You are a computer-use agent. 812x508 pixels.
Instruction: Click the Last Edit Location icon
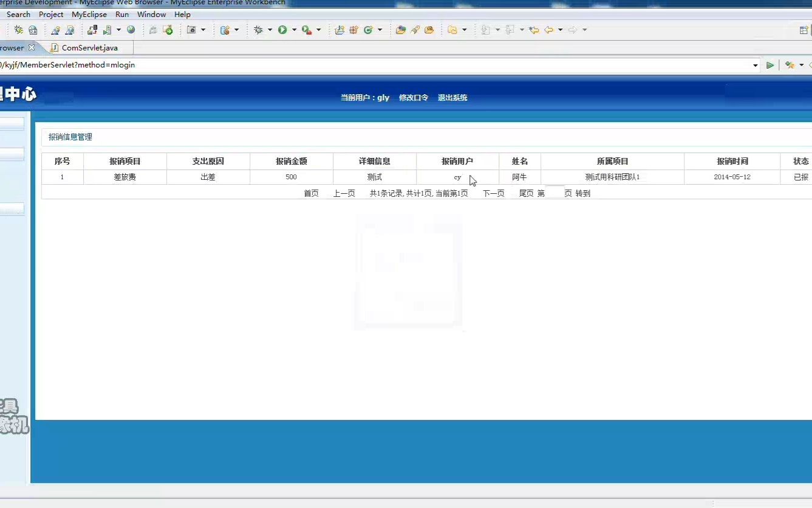[x=534, y=30]
